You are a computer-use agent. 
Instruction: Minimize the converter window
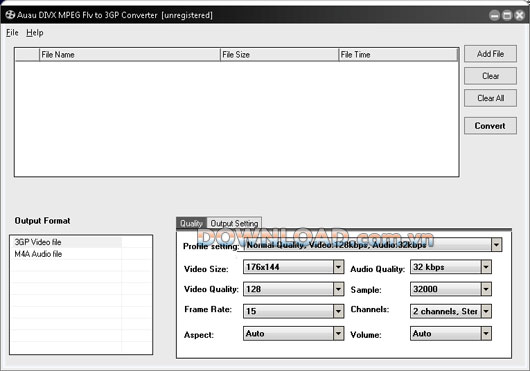(x=494, y=15)
